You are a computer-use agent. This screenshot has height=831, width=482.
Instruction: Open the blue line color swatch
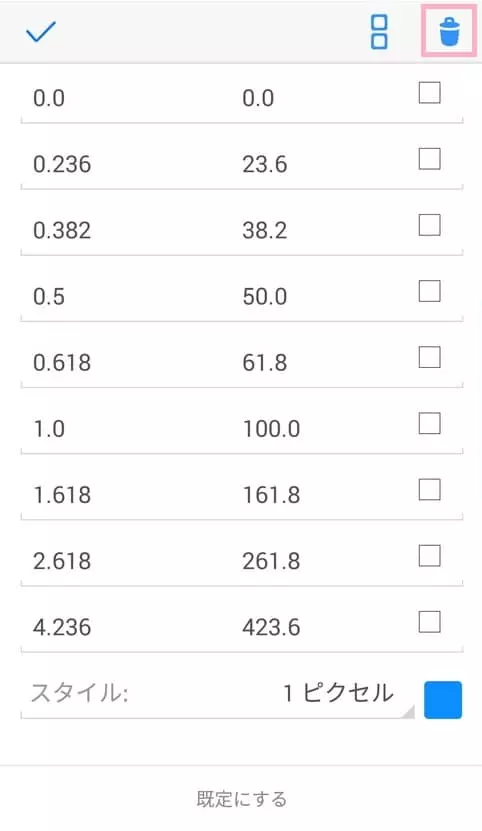(x=443, y=700)
